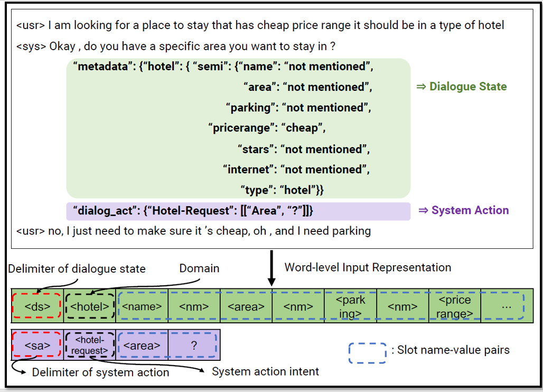Click the <parking> slot token

coord(350,305)
